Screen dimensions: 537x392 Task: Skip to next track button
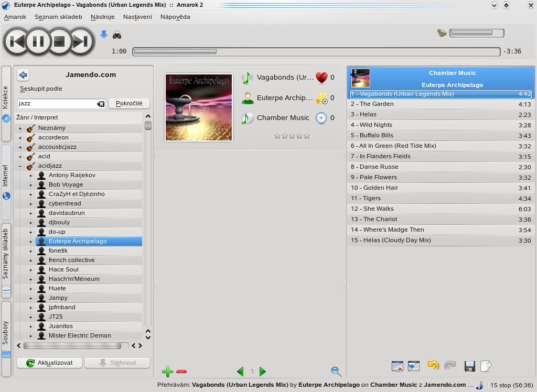(81, 41)
